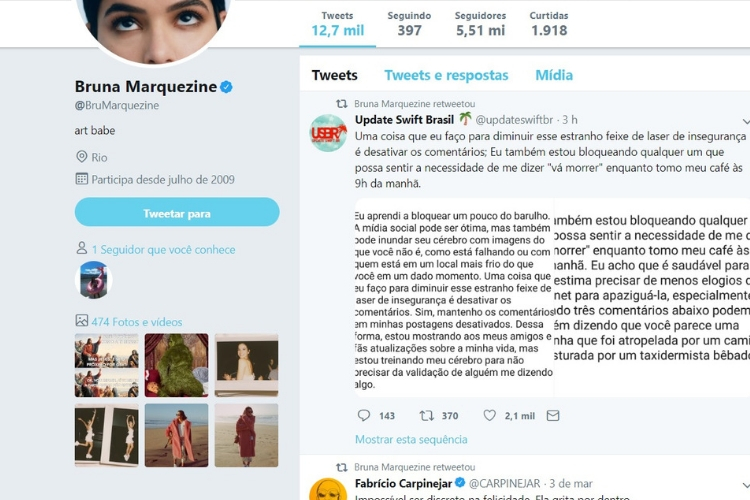This screenshot has height=500, width=750.
Task: Expand options chevron on Update Swift Brasil tweet
Action: coord(746,122)
